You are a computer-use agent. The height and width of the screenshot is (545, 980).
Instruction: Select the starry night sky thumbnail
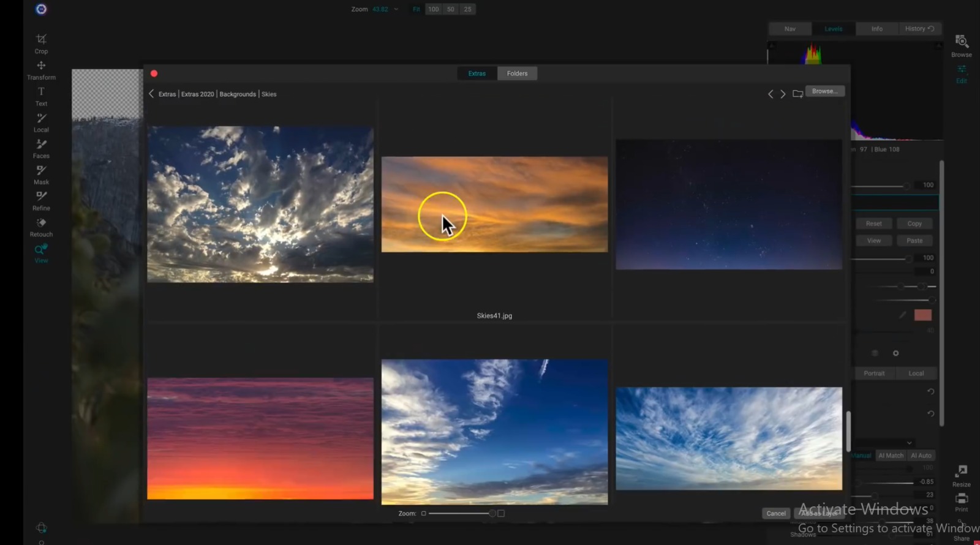(x=729, y=205)
